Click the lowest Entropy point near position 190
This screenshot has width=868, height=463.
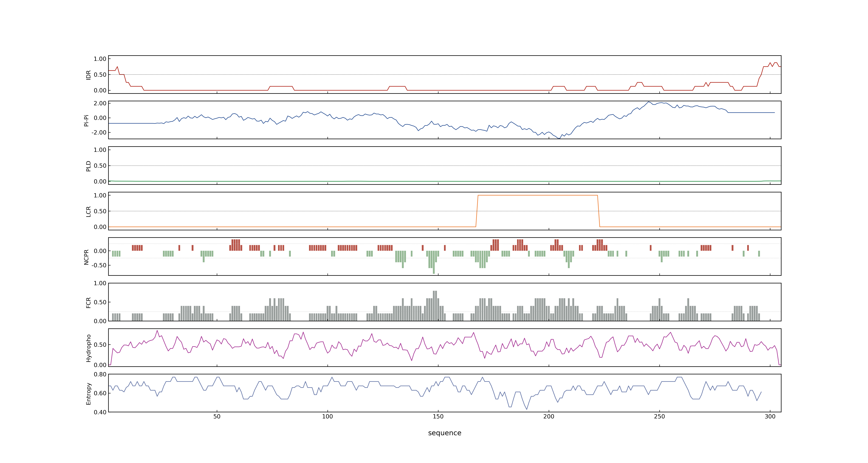[x=527, y=409]
